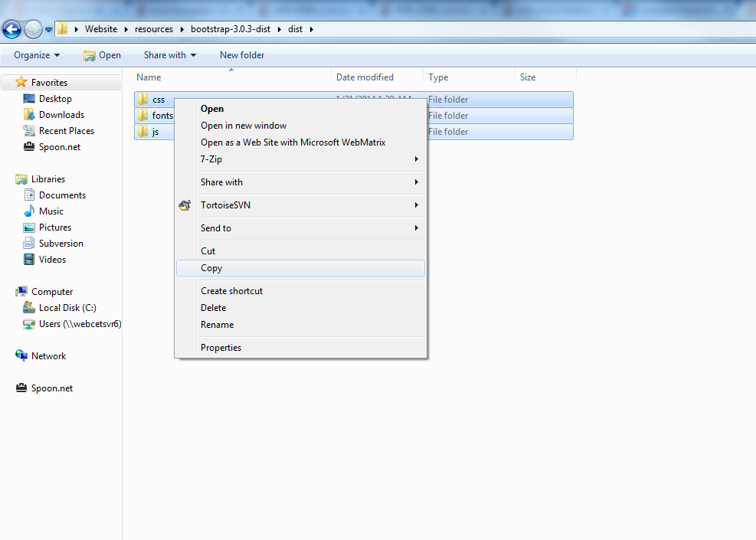Click the Open toolbar button
756x540 pixels.
pyautogui.click(x=102, y=55)
